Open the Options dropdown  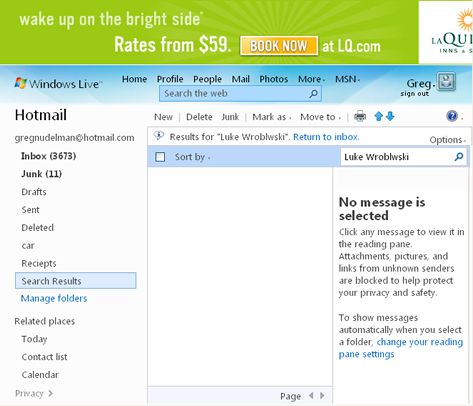(448, 140)
